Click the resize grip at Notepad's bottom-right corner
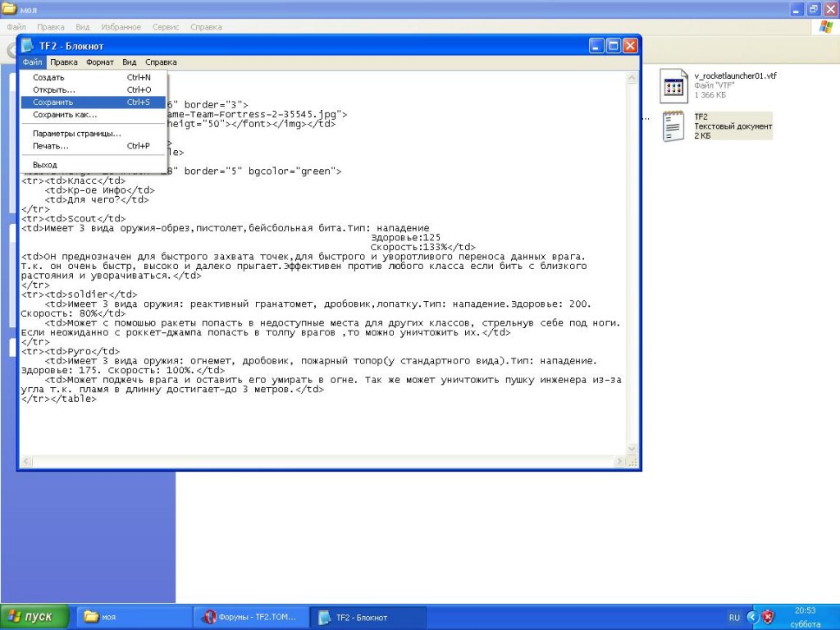840x630 pixels. coord(632,461)
